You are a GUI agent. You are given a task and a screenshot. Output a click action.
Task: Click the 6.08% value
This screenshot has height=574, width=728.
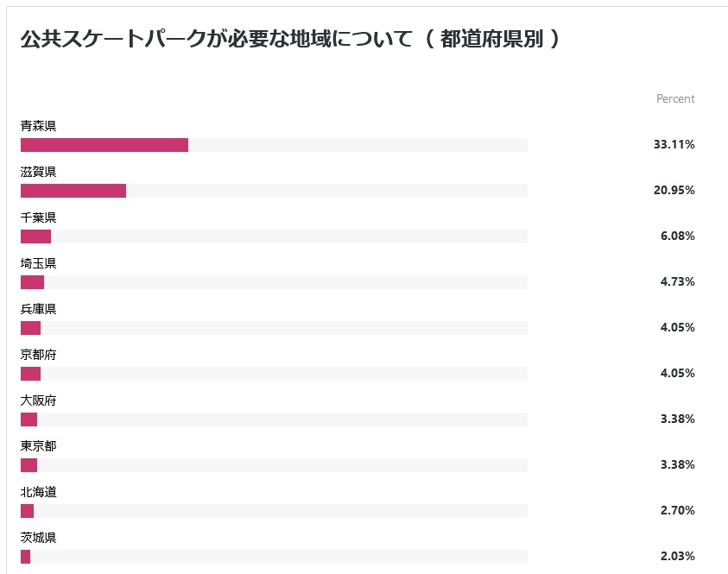pyautogui.click(x=678, y=237)
